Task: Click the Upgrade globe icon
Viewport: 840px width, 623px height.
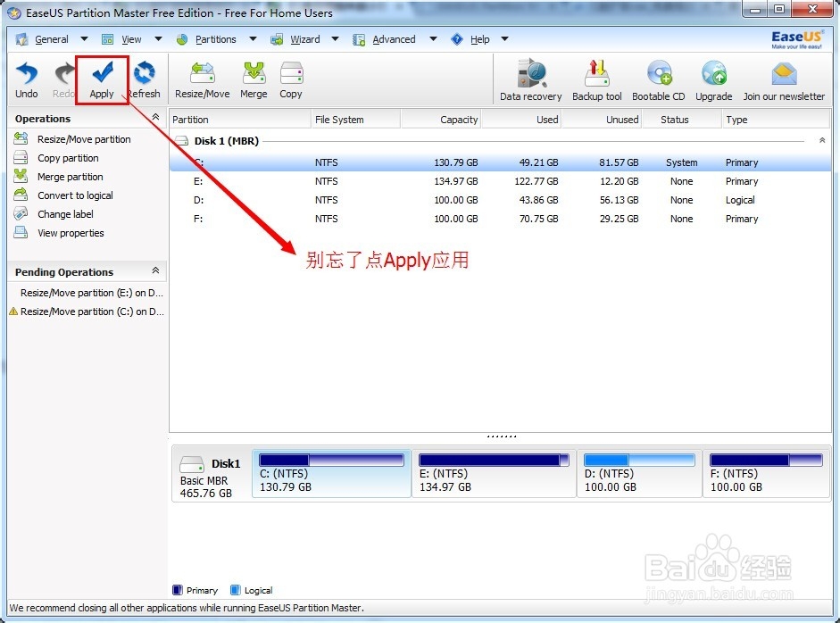Action: [x=714, y=73]
